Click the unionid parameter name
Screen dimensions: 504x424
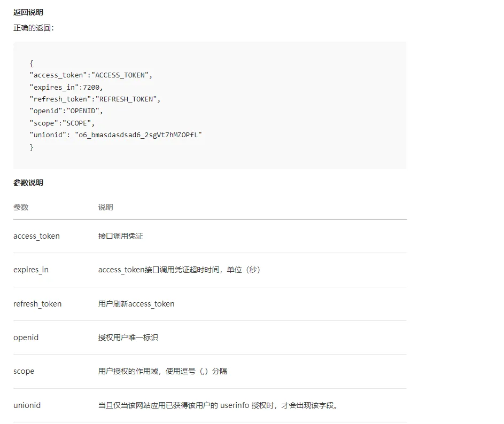click(x=27, y=405)
